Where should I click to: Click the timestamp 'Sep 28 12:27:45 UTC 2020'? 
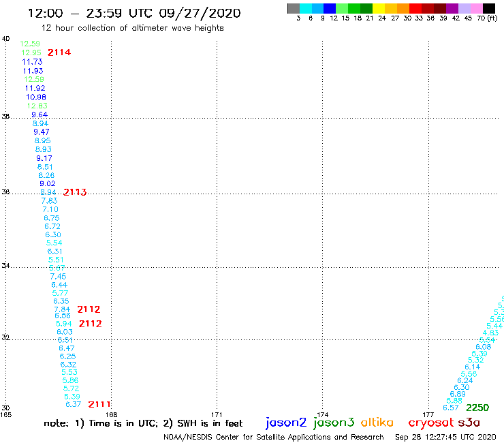(x=445, y=437)
